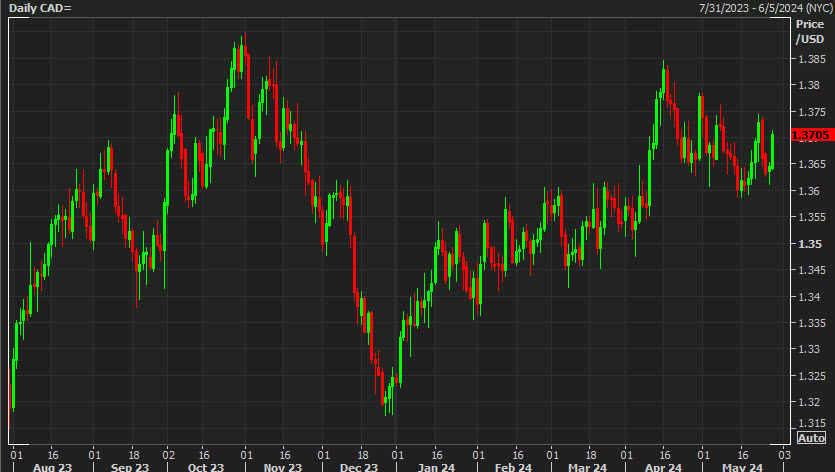Click the 1.32 price axis label

click(809, 402)
